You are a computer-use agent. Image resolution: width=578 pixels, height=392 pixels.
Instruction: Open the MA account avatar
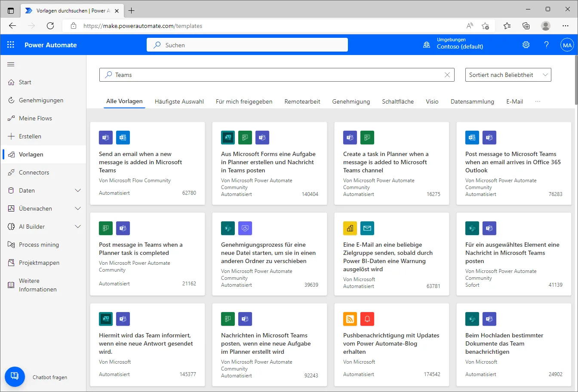[567, 45]
